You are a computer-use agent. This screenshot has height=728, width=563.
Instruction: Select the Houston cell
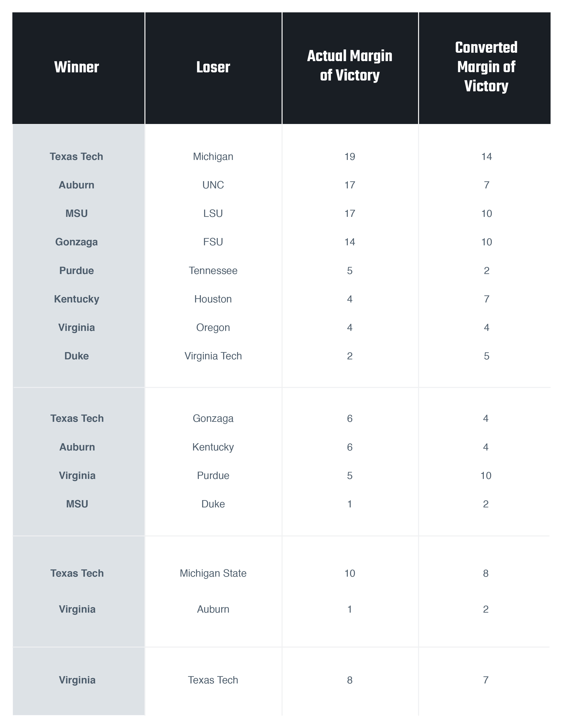pos(213,299)
